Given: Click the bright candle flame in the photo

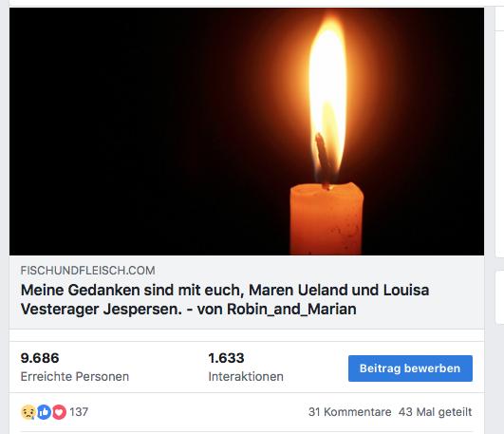Looking at the screenshot, I should (x=327, y=97).
